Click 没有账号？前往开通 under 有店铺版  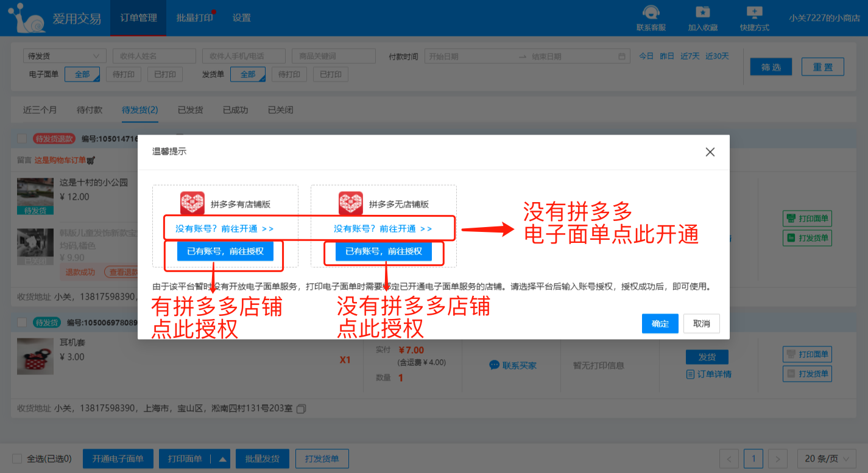click(225, 228)
